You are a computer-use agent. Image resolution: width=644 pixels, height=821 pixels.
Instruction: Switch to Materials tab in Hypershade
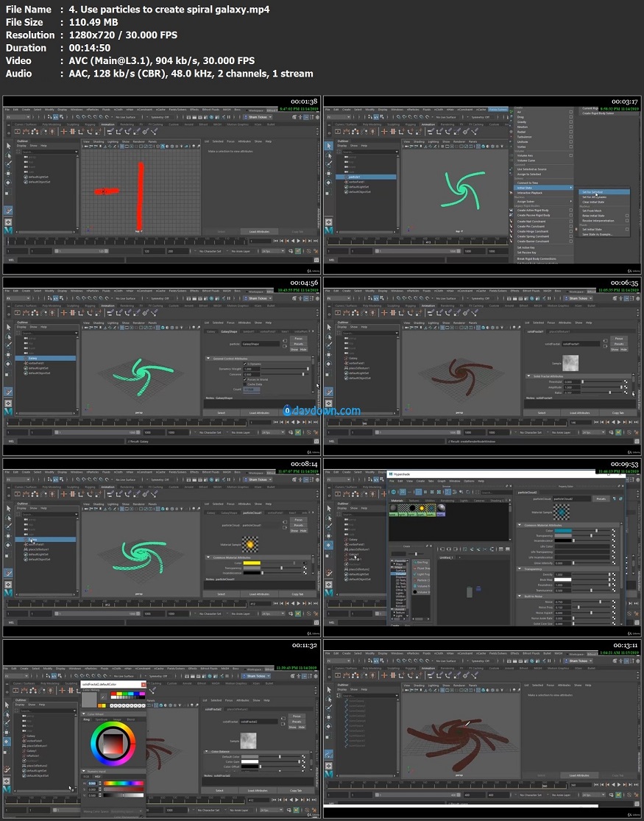(397, 501)
